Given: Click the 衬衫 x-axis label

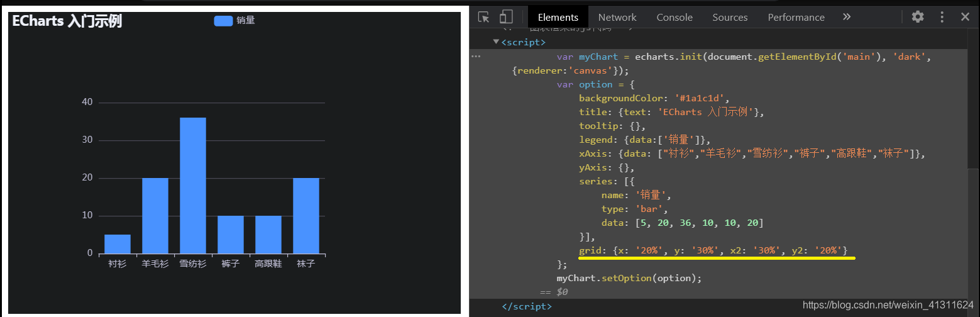Looking at the screenshot, I should click(118, 264).
